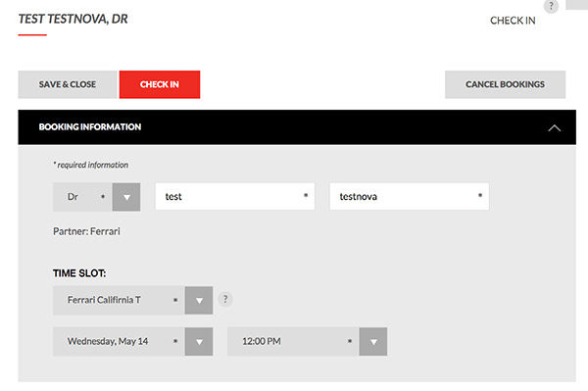Click the Test Testnova, Dr page heading

(73, 19)
